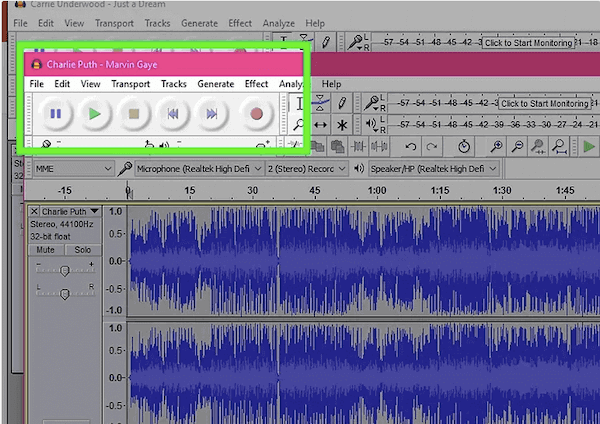Click the microphone icon in device toolbar
This screenshot has height=424, width=600.
[x=124, y=169]
